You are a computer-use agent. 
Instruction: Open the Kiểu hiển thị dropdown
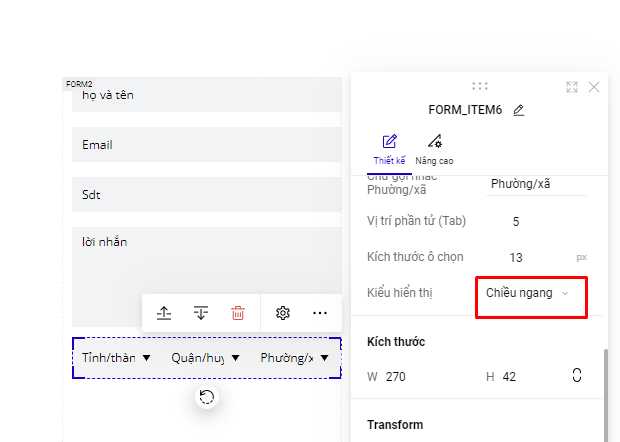[530, 293]
